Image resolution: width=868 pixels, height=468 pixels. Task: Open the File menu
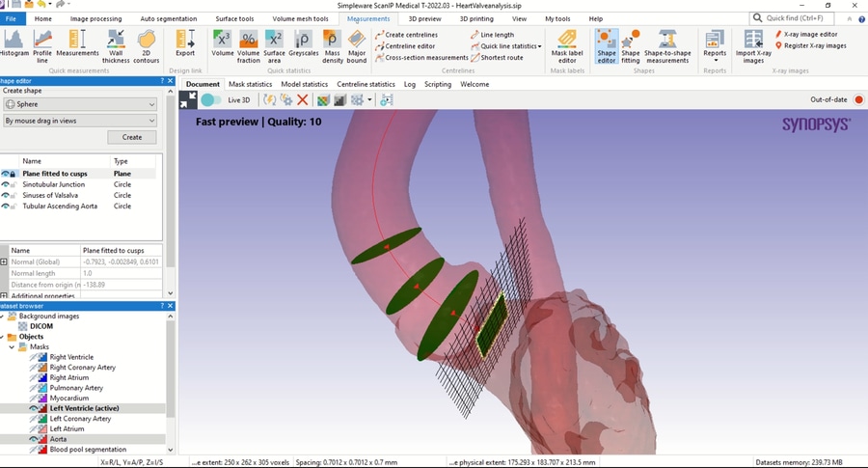tap(11, 19)
